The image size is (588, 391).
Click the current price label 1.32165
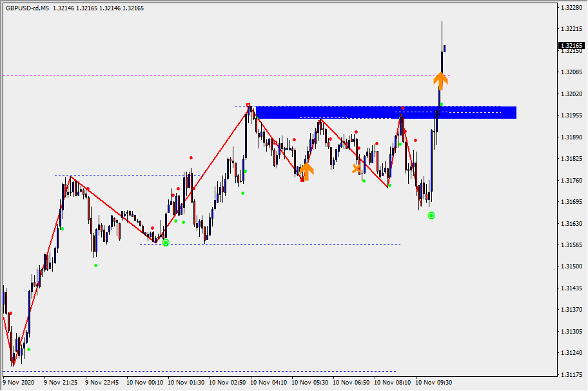pyautogui.click(x=571, y=46)
